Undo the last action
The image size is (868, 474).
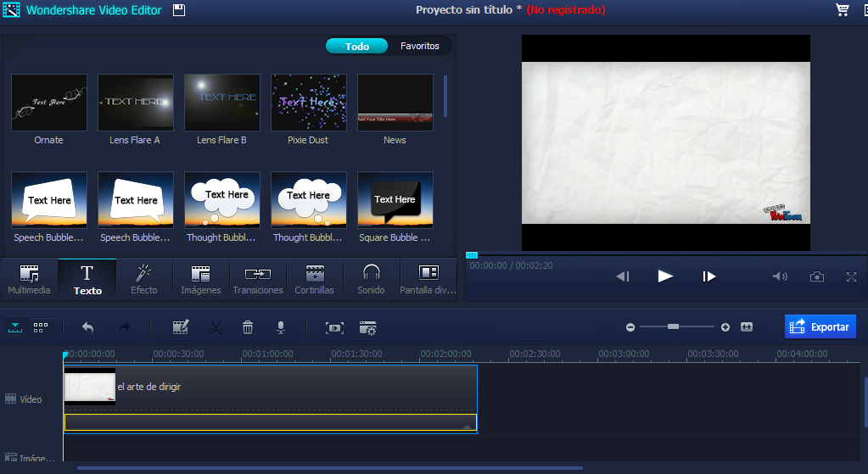pos(87,327)
